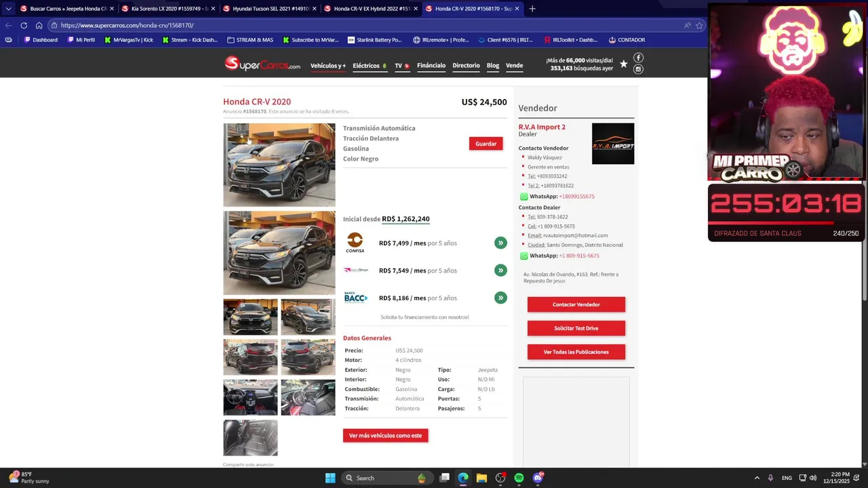Click the WhatsApp icon next to +18099155675
The height and width of the screenshot is (488, 868).
(x=524, y=197)
